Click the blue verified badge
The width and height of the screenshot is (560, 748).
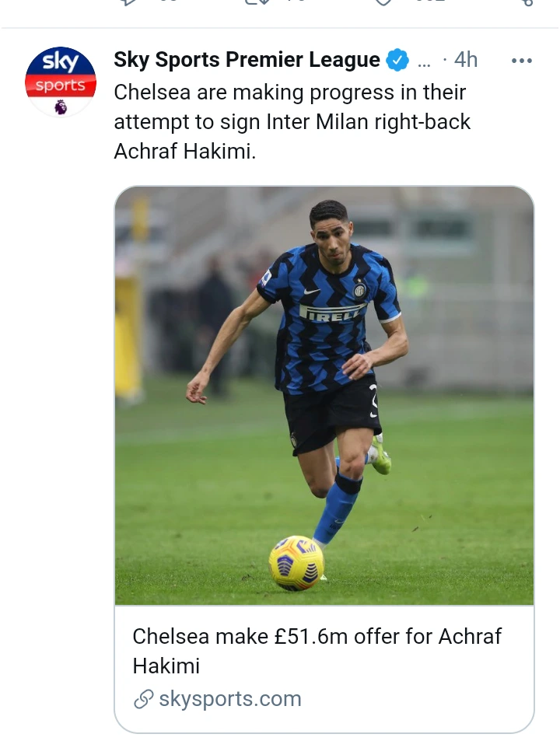click(397, 60)
